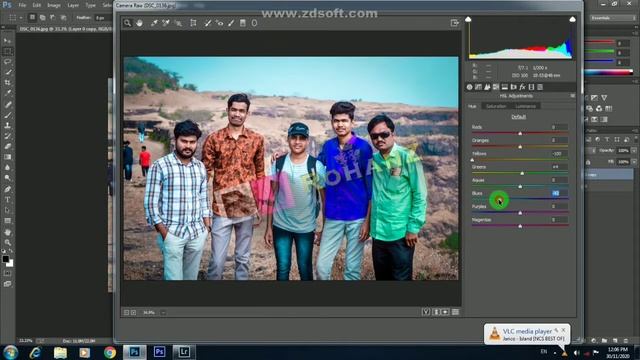
Task: Select the Radial Filter tool
Action: pyautogui.click(x=254, y=23)
